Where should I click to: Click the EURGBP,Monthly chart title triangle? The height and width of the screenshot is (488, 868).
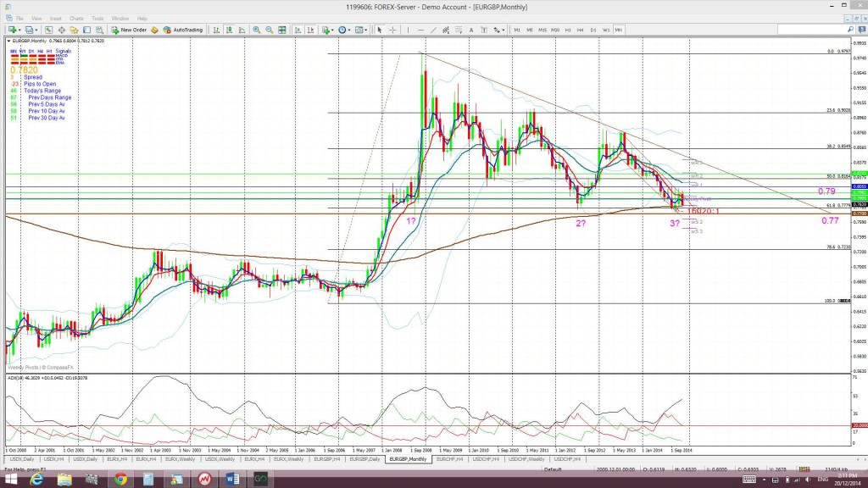[x=8, y=41]
